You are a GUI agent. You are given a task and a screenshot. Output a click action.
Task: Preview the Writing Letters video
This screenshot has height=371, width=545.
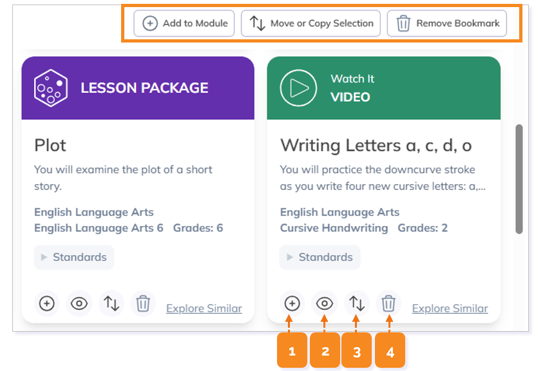[x=324, y=303]
